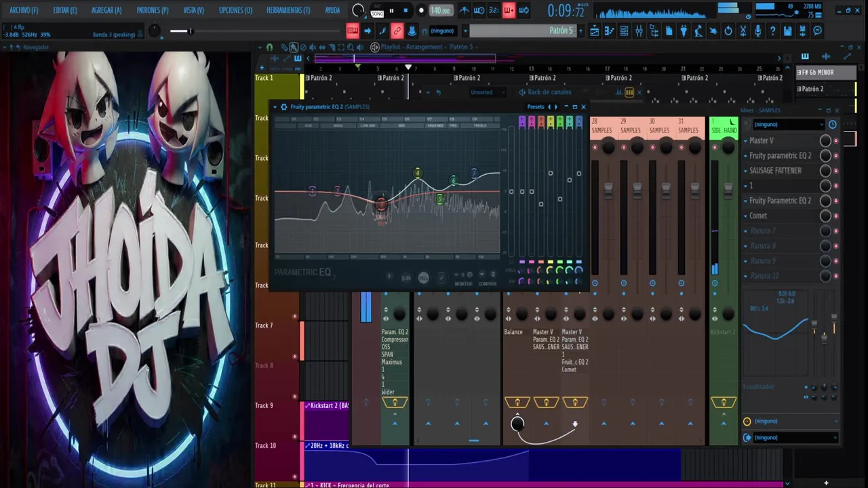Image resolution: width=868 pixels, height=488 pixels.
Task: Toggle the red typing keyboard icon
Action: click(353, 30)
